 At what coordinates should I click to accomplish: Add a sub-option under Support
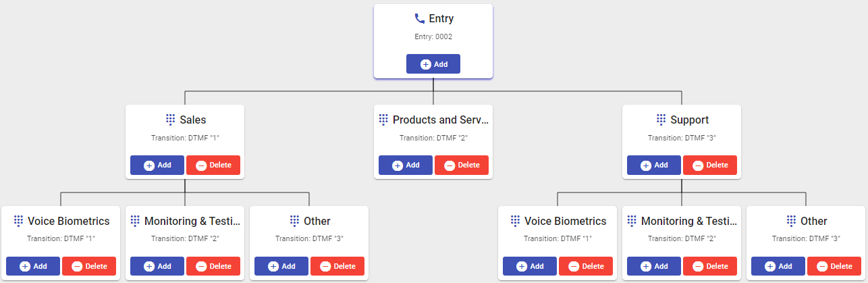tap(654, 165)
